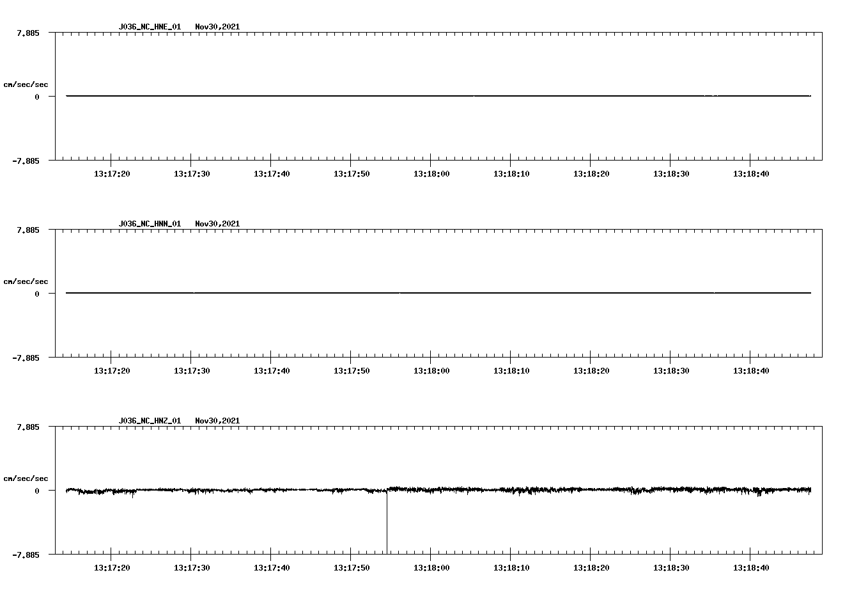Click the 13:17:30 time label under HNZ plot
Image resolution: width=868 pixels, height=591 pixels.
[x=192, y=568]
